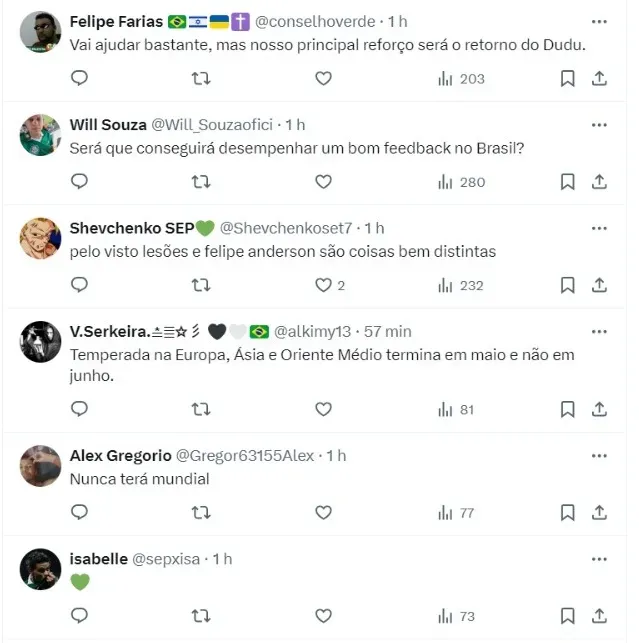Open more options on isabelle's tweet
Image resolution: width=639 pixels, height=643 pixels.
[x=599, y=558]
